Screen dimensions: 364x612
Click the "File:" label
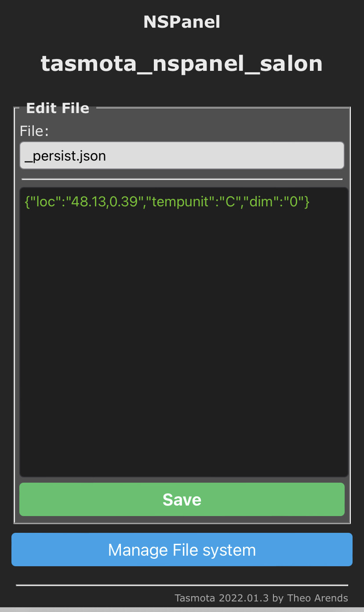click(x=34, y=131)
